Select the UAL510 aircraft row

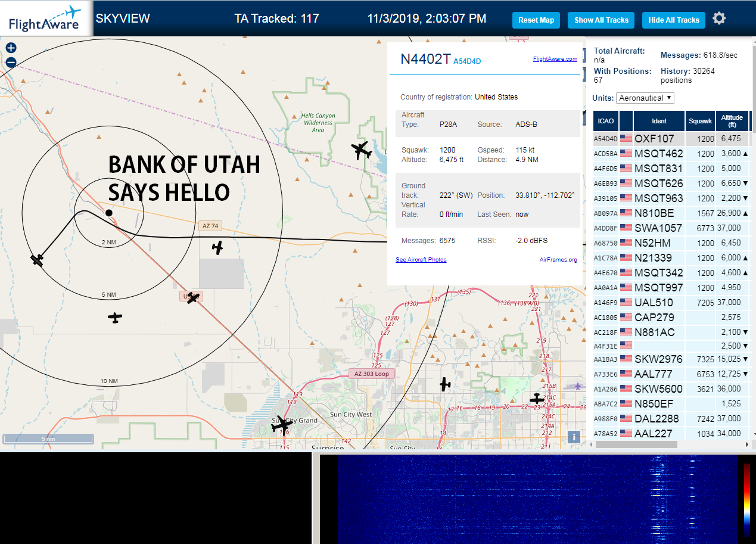click(671, 302)
